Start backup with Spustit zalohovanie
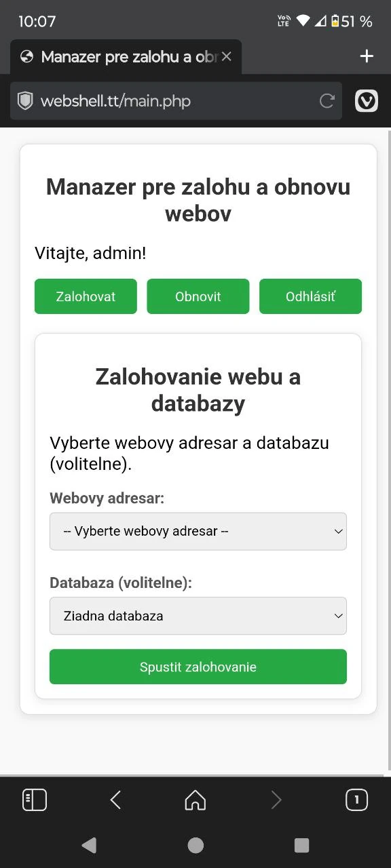The image size is (391, 868). coord(198,667)
